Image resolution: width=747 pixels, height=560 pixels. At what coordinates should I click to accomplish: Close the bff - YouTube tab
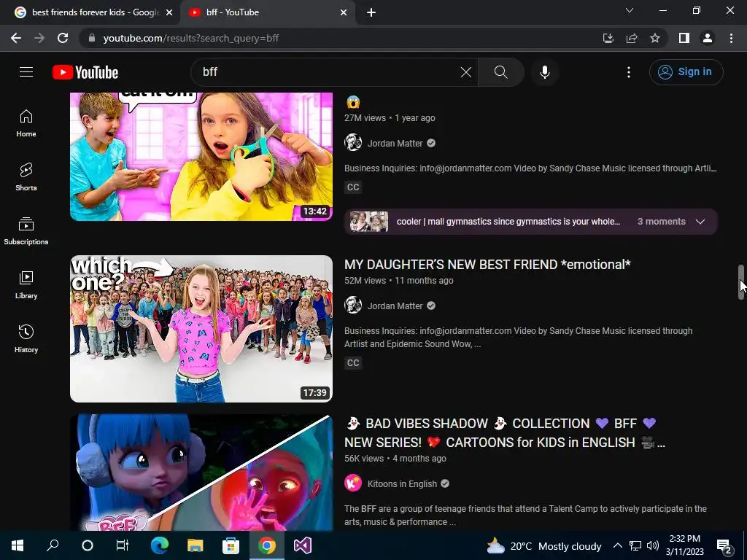[x=344, y=12]
